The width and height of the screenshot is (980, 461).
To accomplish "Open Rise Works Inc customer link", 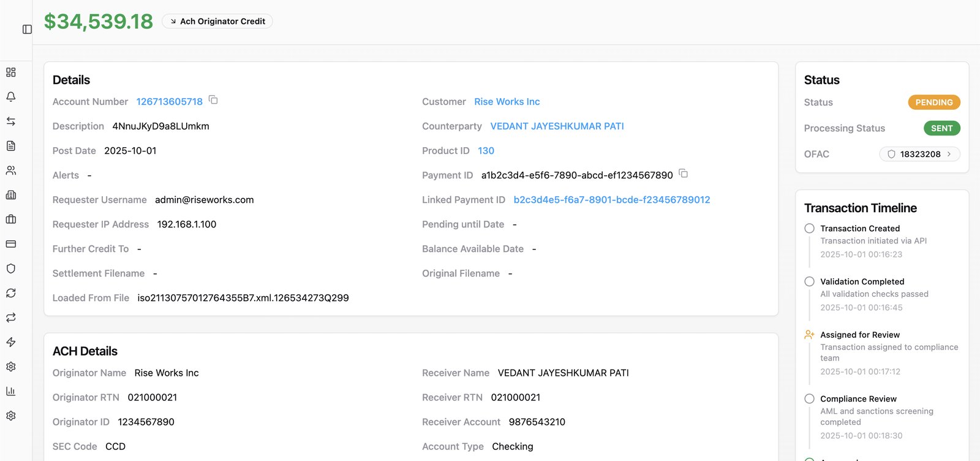I will point(507,102).
